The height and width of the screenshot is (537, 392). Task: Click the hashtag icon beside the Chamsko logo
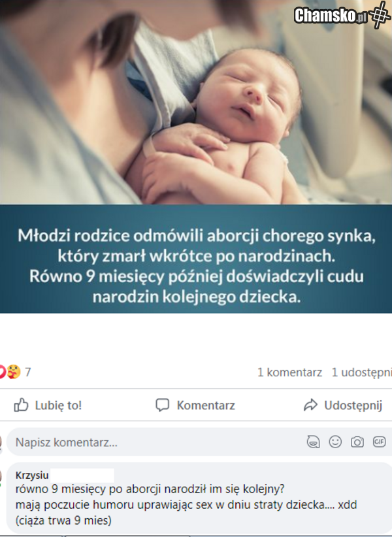click(379, 14)
